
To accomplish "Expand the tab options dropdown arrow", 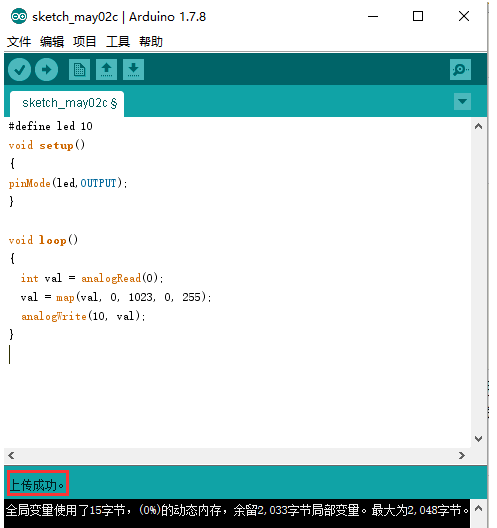I will coord(462,101).
